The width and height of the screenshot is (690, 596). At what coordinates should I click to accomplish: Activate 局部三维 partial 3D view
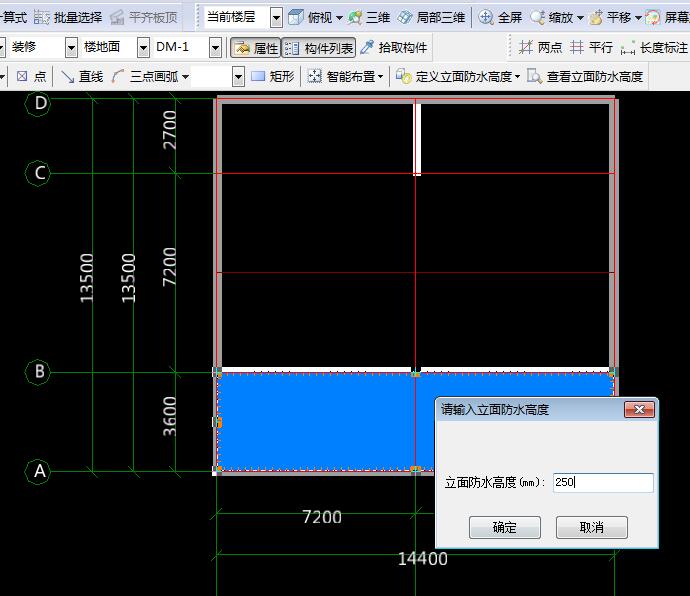click(431, 18)
